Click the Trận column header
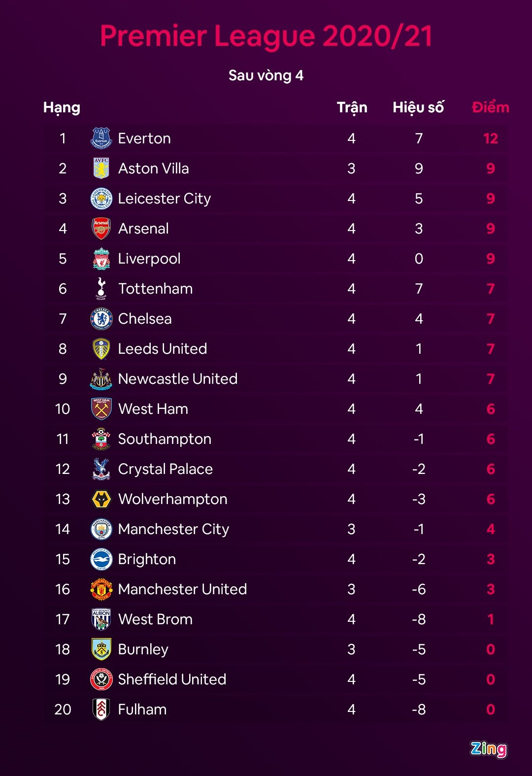The image size is (532, 776). point(352,107)
